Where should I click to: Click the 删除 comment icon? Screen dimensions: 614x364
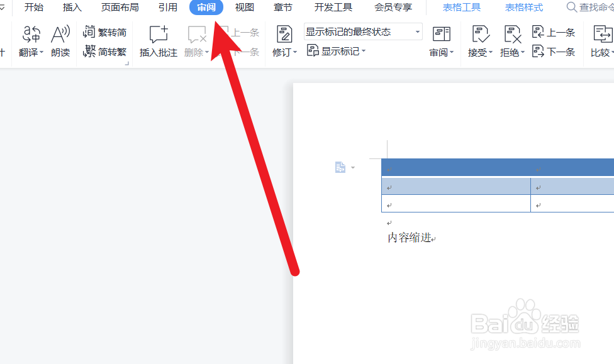[196, 35]
